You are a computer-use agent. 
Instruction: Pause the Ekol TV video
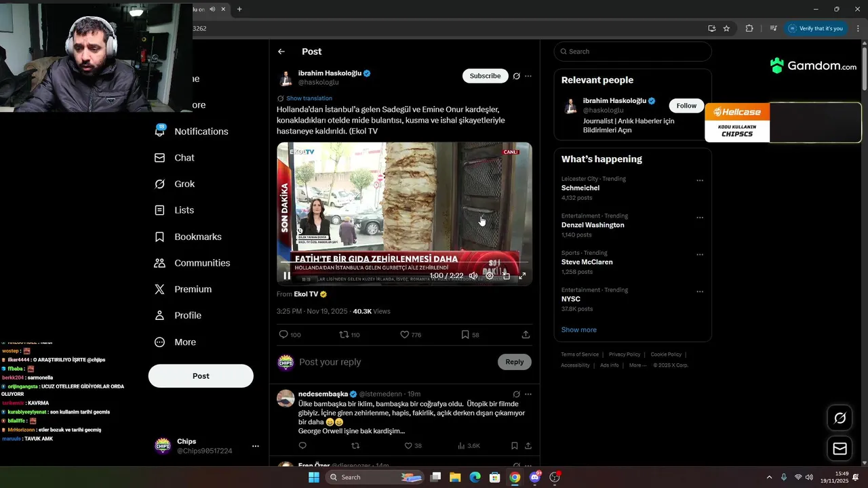[287, 276]
